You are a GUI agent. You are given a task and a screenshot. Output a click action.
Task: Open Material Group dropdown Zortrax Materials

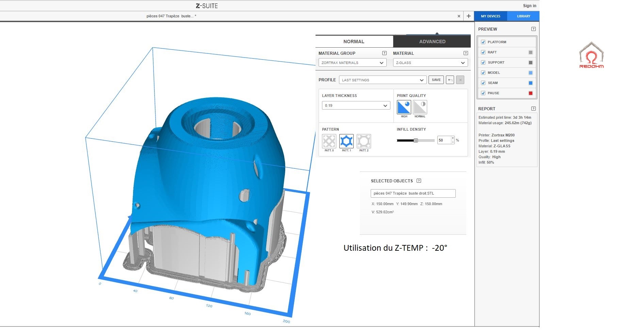[x=352, y=63]
